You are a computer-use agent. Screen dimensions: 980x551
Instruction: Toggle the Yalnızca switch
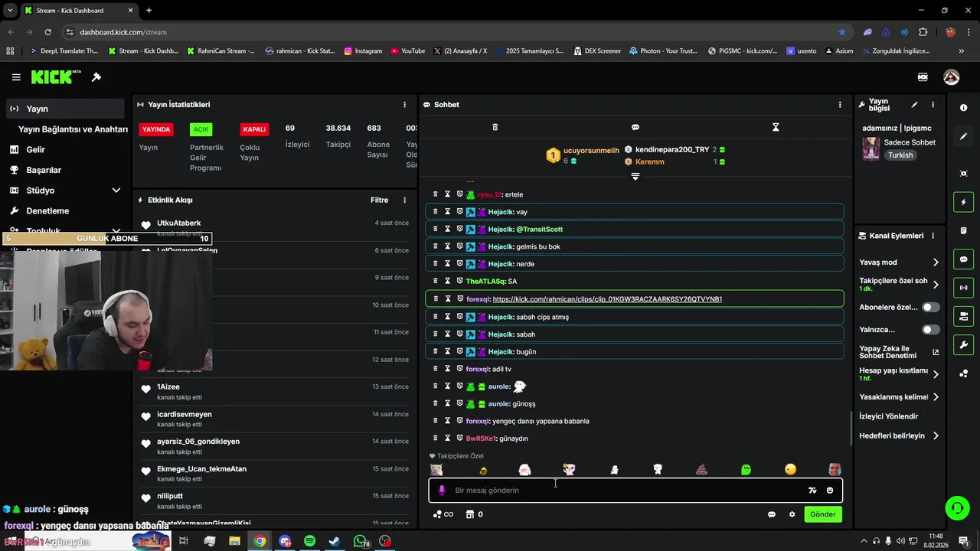click(931, 330)
